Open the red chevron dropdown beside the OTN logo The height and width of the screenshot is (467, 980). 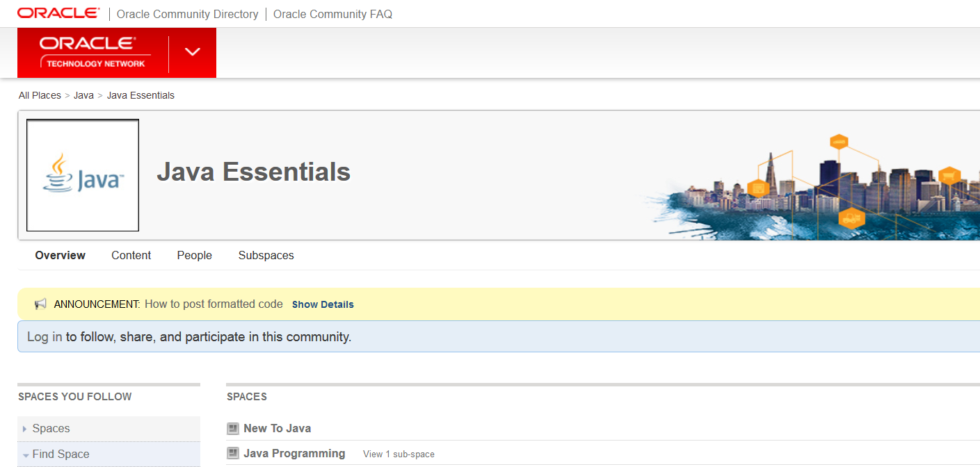[191, 51]
